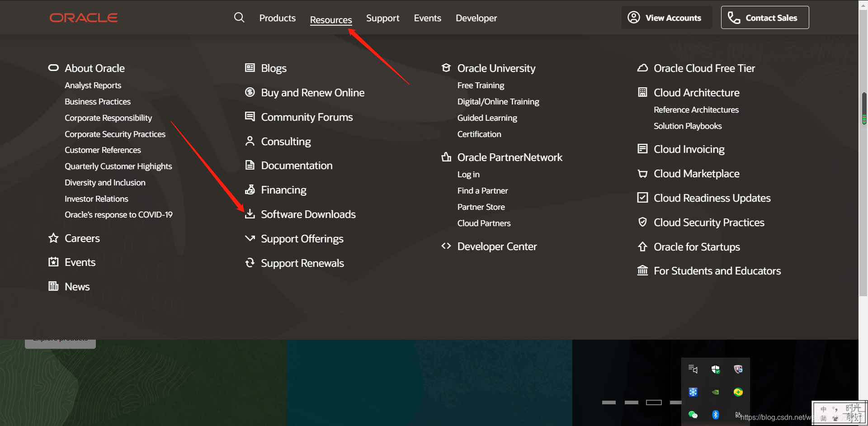Click the Oracle Cloud Free Tier cloud icon
868x426 pixels.
[642, 68]
